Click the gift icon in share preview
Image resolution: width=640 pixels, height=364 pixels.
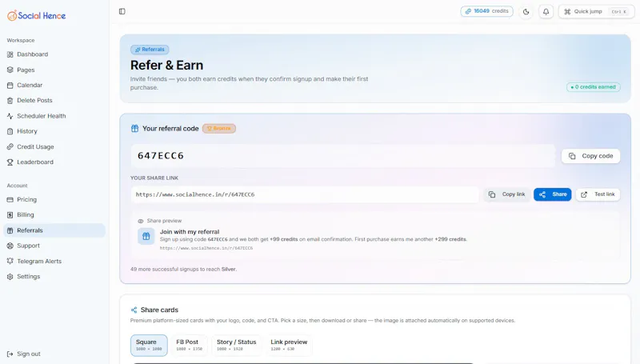(146, 236)
